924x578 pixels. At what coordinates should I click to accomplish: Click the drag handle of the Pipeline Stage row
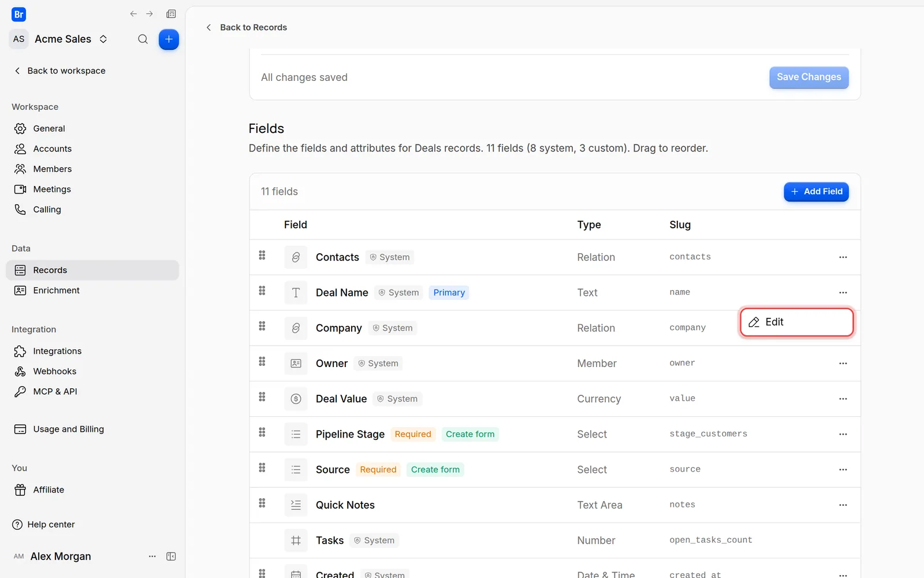tap(262, 432)
